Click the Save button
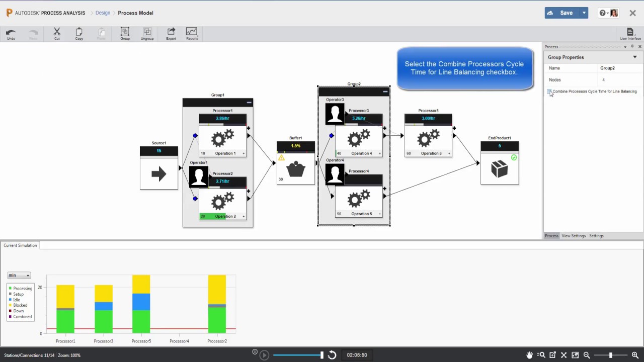Viewport: 644px width, 362px height. (x=562, y=13)
